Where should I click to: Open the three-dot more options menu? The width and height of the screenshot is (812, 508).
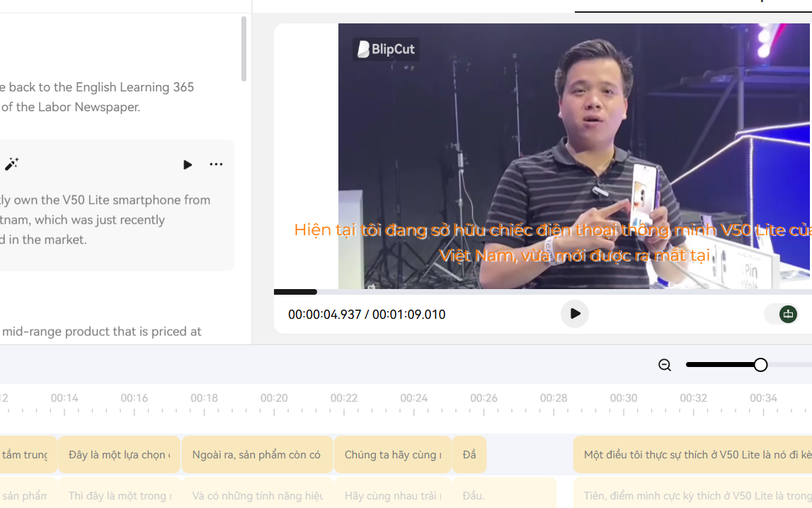[x=216, y=164]
